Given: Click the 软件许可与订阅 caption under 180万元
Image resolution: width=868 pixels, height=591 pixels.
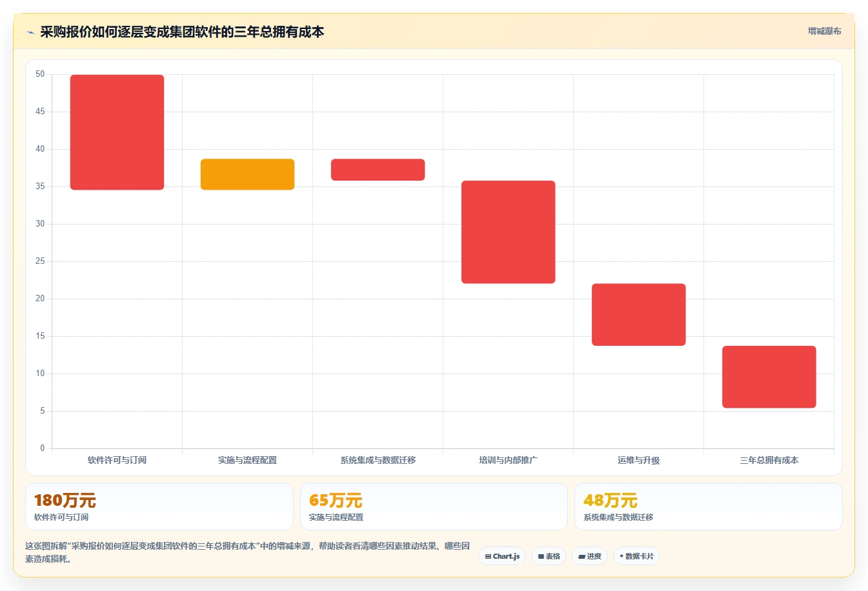Looking at the screenshot, I should click(x=61, y=517).
